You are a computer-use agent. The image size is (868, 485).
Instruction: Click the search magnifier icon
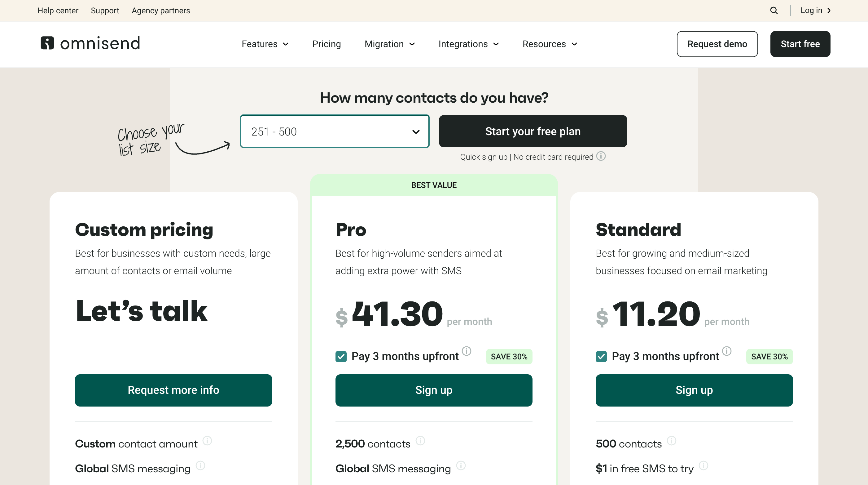pos(774,11)
